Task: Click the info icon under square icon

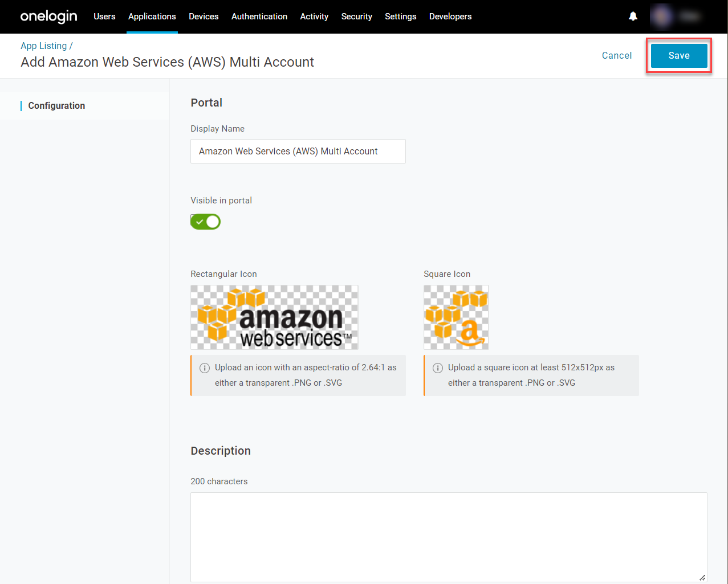Action: pyautogui.click(x=437, y=368)
